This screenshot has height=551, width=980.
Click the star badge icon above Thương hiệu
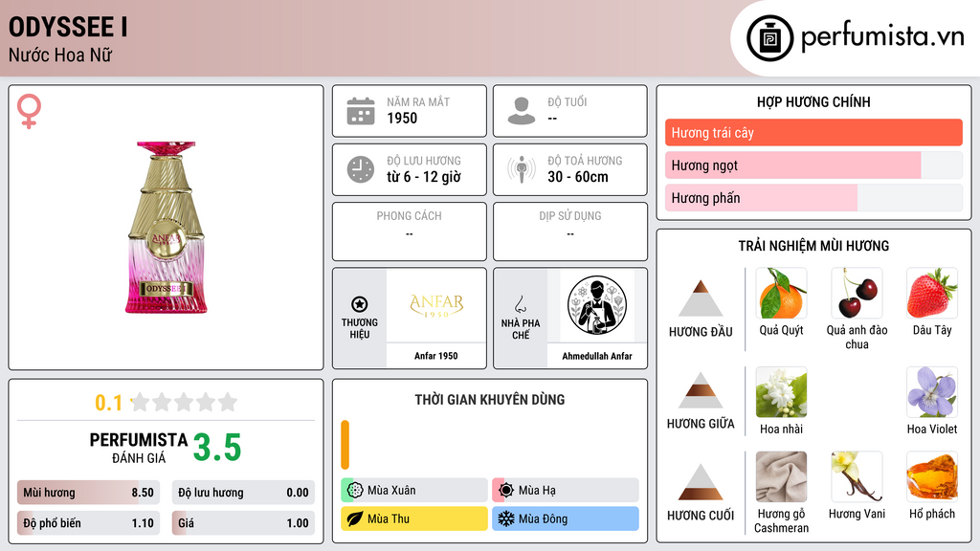coord(360,304)
